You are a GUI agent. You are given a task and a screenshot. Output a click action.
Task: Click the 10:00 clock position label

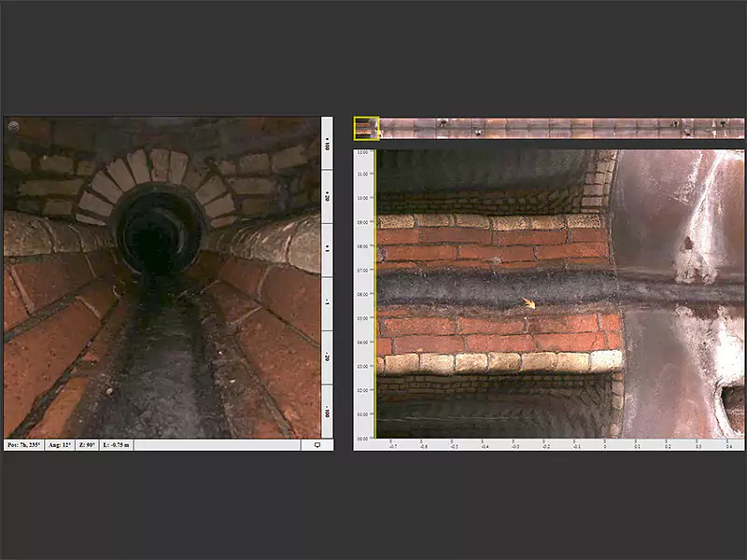pyautogui.click(x=362, y=198)
